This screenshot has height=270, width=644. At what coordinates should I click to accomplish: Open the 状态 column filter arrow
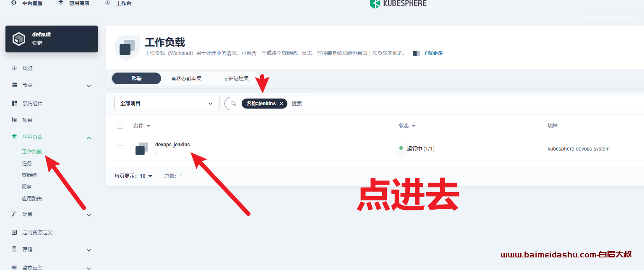coord(414,126)
